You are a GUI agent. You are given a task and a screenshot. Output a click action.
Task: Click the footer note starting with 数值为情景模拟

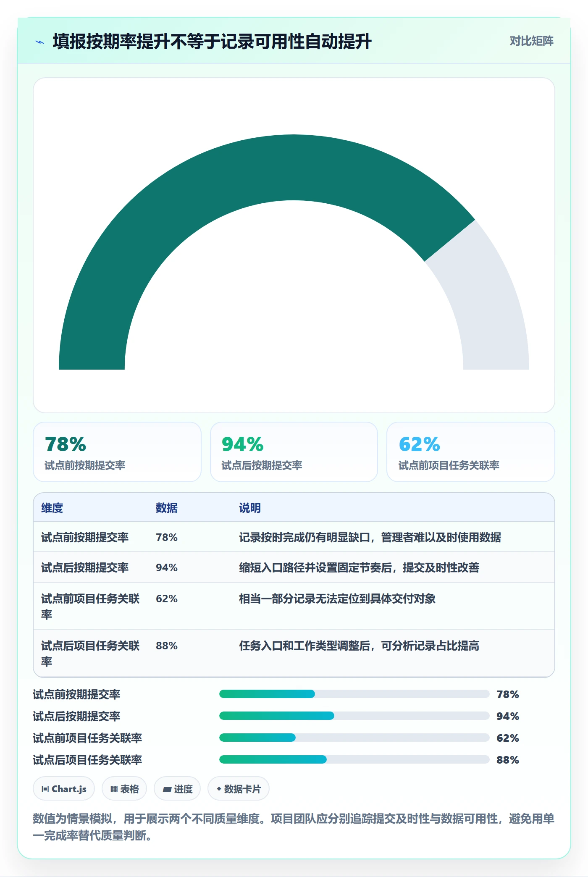click(x=294, y=827)
